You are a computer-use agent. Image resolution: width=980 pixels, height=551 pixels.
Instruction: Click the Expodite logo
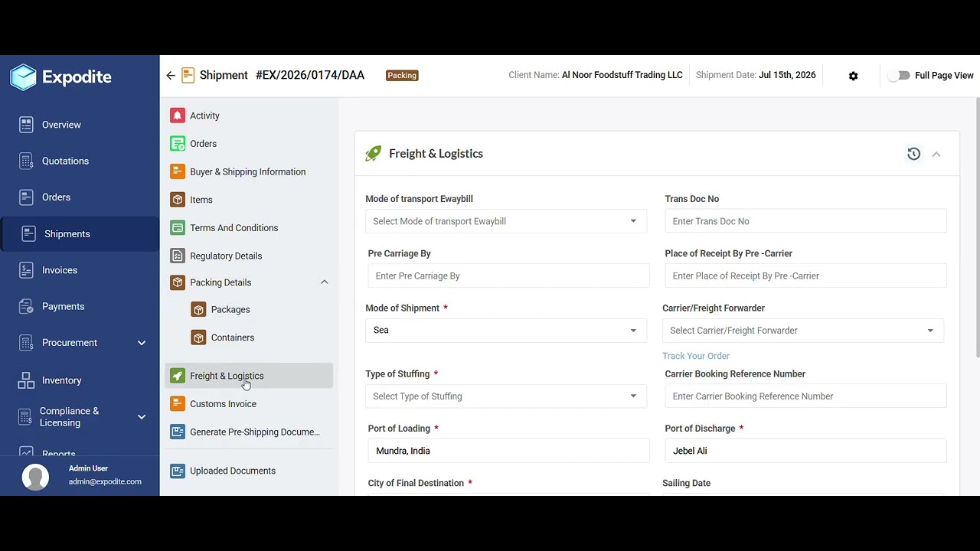point(61,77)
